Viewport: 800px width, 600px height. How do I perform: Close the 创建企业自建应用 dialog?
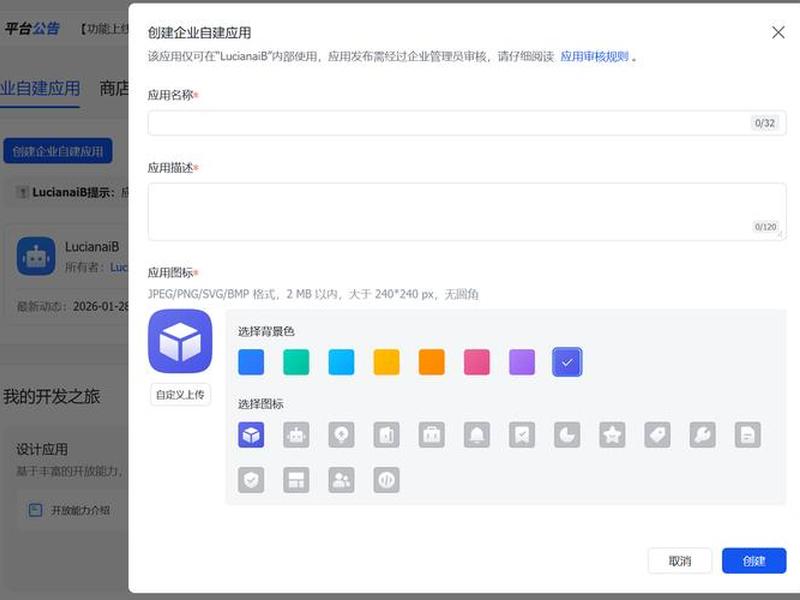tap(778, 33)
